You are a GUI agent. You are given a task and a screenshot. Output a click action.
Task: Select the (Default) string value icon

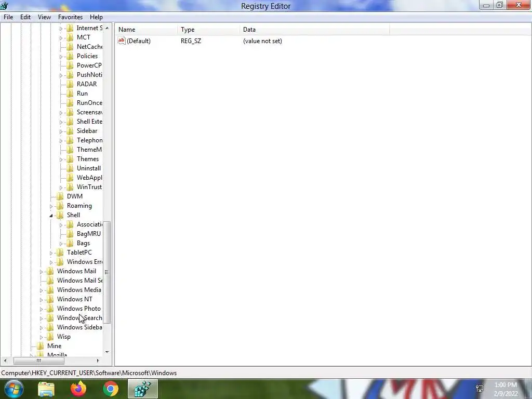(122, 41)
